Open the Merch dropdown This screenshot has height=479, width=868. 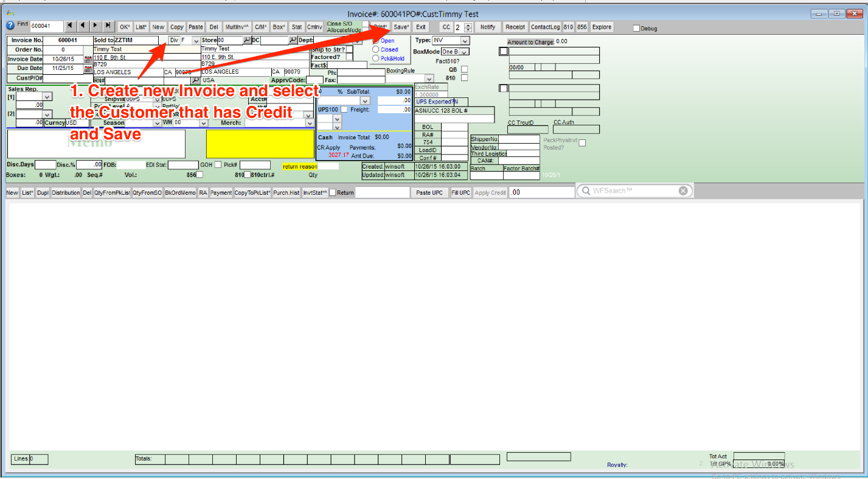[309, 122]
